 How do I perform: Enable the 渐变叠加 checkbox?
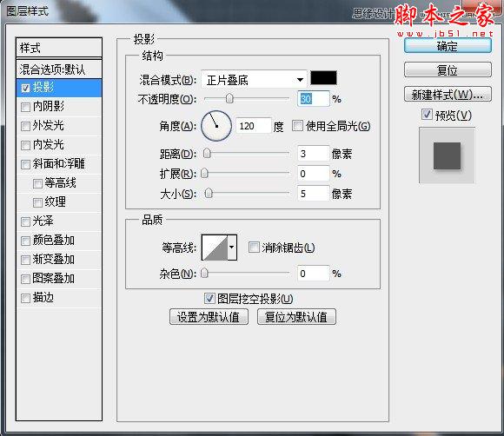coord(26,260)
